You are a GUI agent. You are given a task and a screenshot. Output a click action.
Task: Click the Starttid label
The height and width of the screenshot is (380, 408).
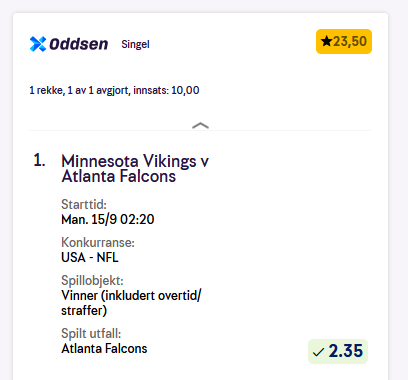[84, 204]
